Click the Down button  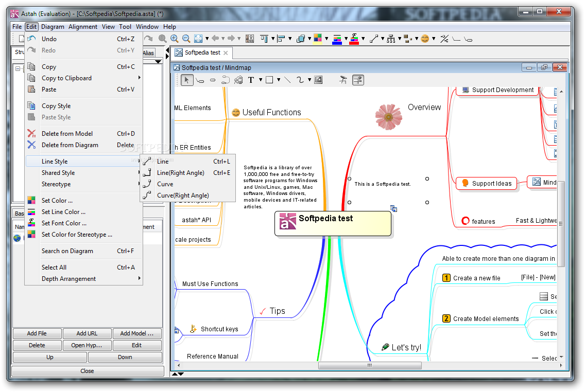(125, 358)
